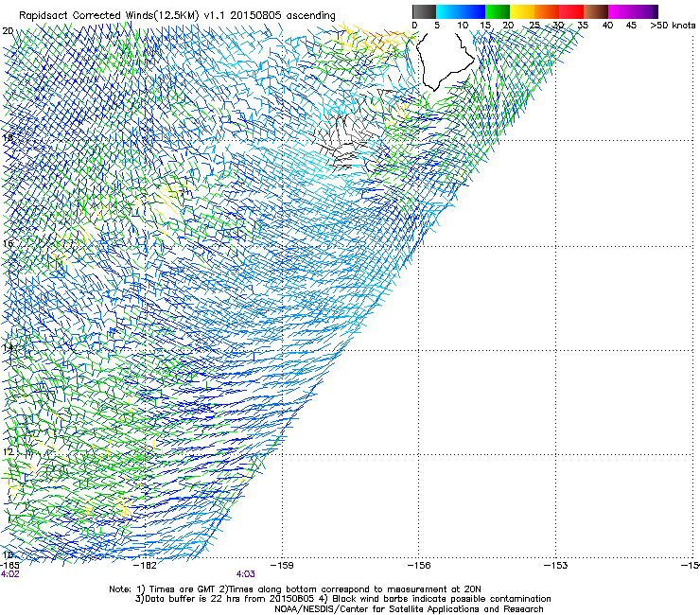The image size is (700, 615).
Task: Click the latitude label '12' on left axis
Action: click(x=8, y=451)
